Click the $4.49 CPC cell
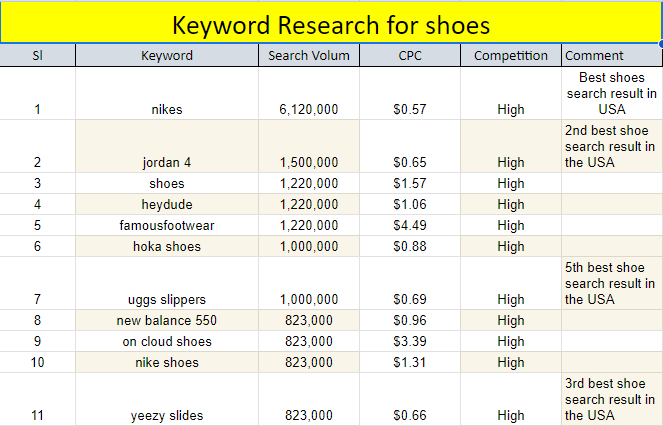 pos(410,225)
